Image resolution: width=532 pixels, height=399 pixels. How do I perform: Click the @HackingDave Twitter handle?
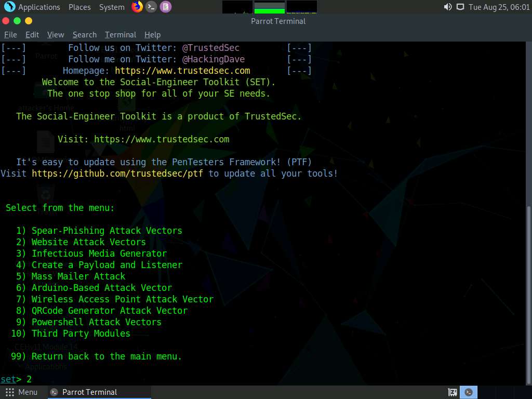point(214,59)
